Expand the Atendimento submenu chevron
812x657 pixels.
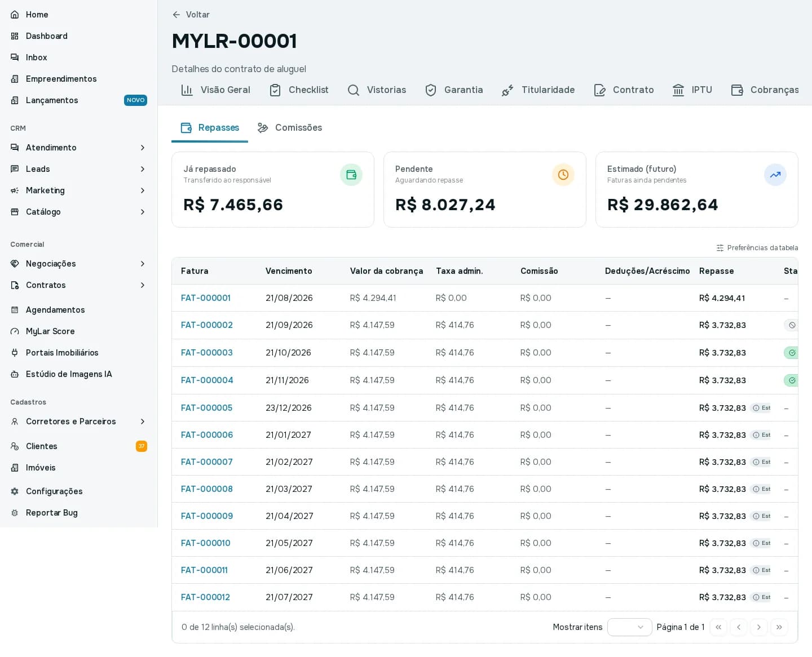click(143, 148)
